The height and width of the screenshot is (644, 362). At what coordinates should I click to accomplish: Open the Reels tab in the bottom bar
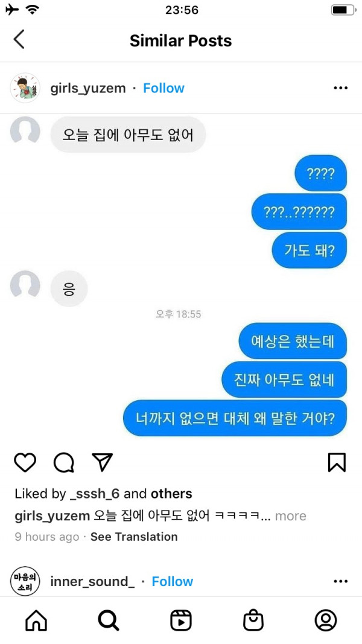[181, 620]
